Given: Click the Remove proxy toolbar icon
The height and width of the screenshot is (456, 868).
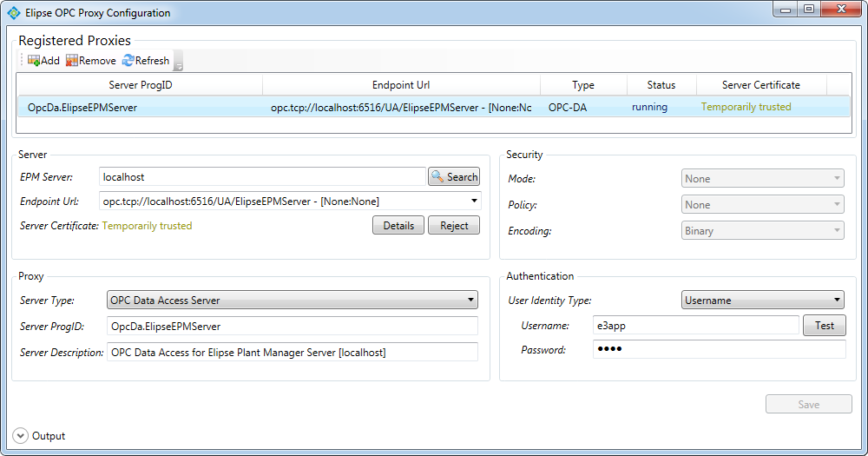Looking at the screenshot, I should pyautogui.click(x=72, y=61).
